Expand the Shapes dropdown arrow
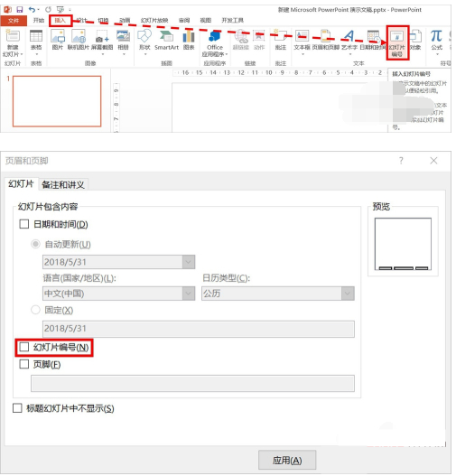This screenshot has width=456, height=476. click(145, 54)
